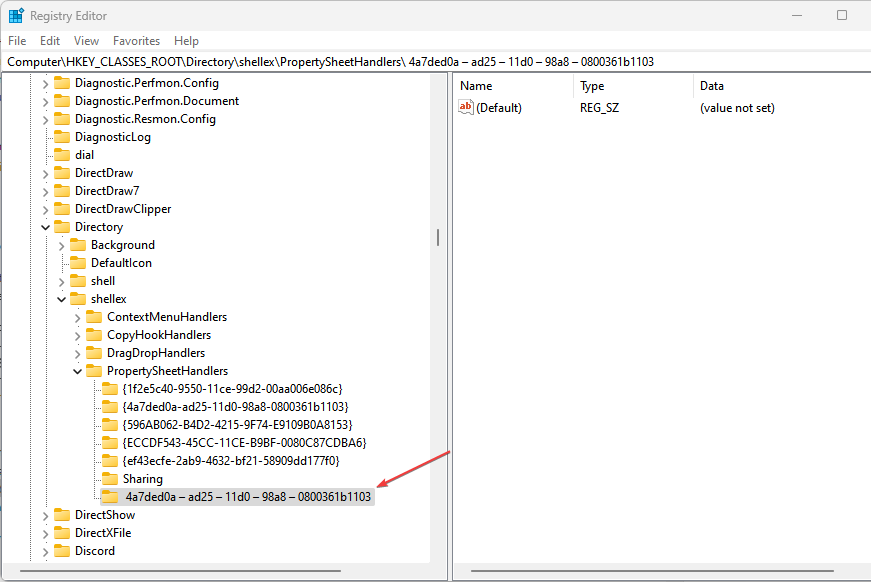Click the ContextMenuHandlers folder icon
Viewport: 871px width, 582px height.
point(94,317)
